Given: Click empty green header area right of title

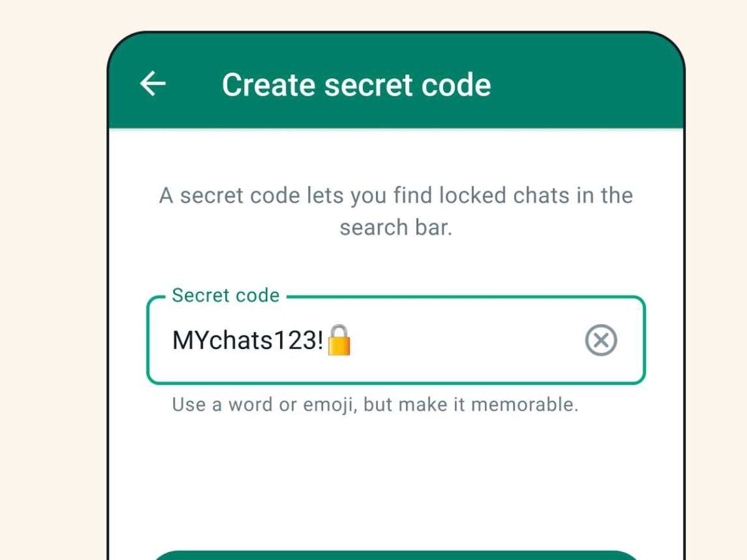Looking at the screenshot, I should click(585, 85).
